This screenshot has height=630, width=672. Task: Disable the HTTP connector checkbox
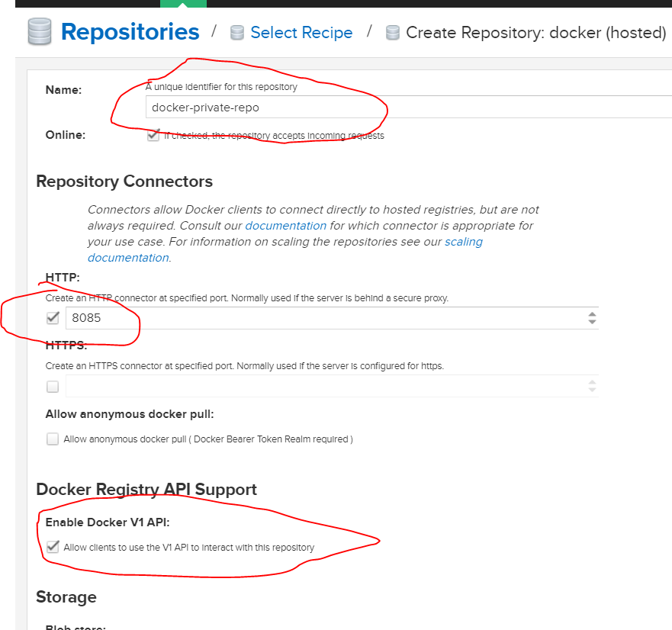[52, 318]
